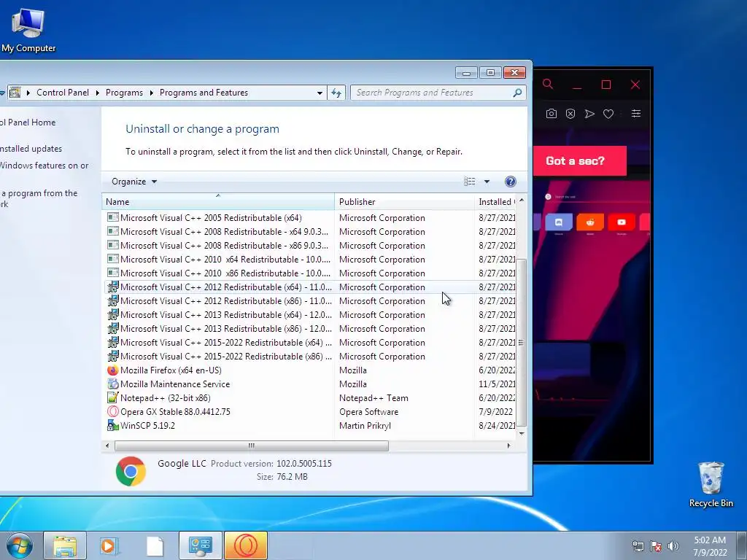Click Control Panel breadcrumb
Image resolution: width=747 pixels, height=560 pixels.
tap(63, 93)
